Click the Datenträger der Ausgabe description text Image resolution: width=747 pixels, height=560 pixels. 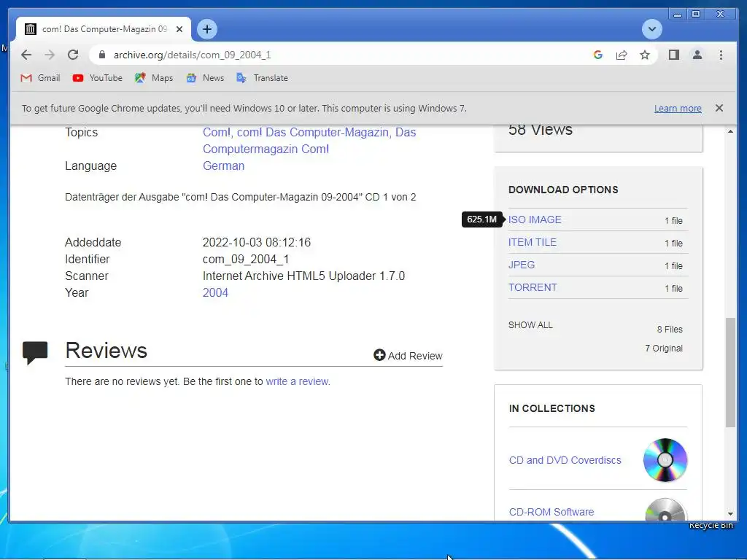[240, 197]
